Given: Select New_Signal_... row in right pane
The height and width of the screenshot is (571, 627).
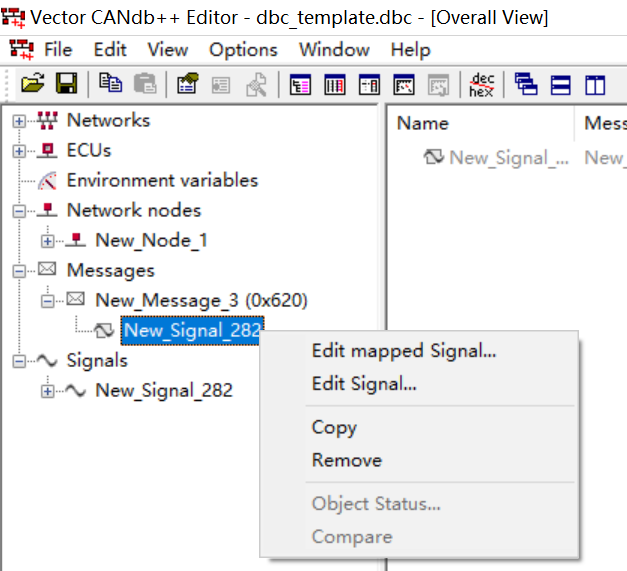Looking at the screenshot, I should (x=509, y=158).
